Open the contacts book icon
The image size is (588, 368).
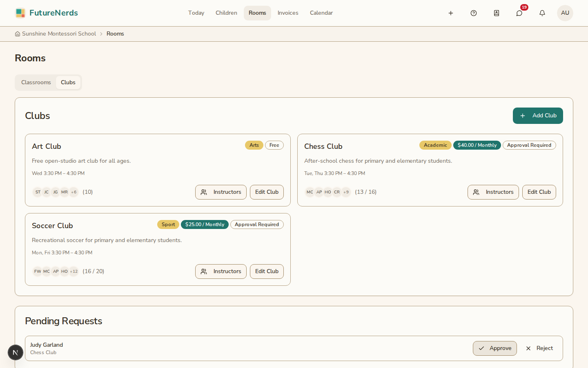click(497, 13)
